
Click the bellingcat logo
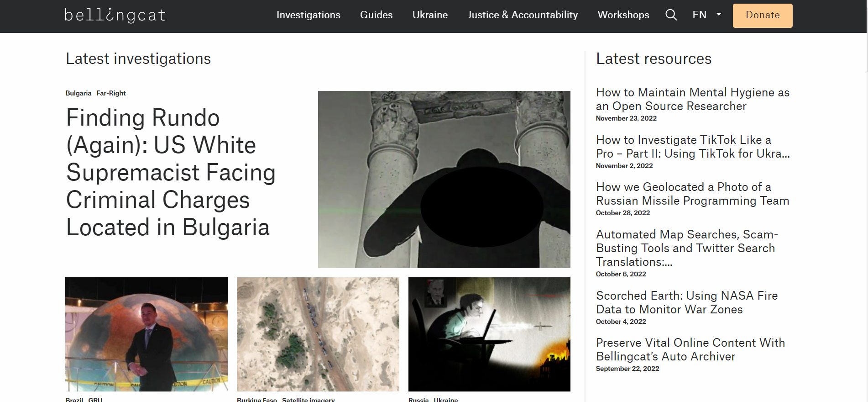(x=115, y=15)
